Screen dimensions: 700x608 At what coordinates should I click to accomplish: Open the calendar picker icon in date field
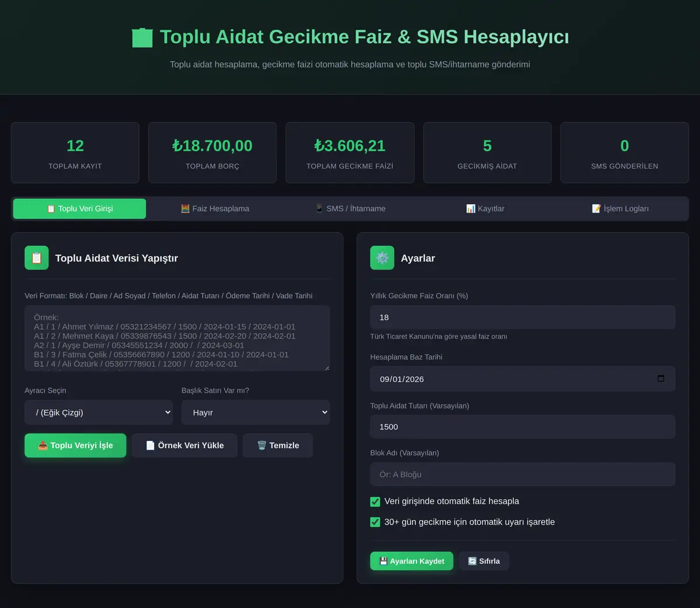(x=661, y=379)
